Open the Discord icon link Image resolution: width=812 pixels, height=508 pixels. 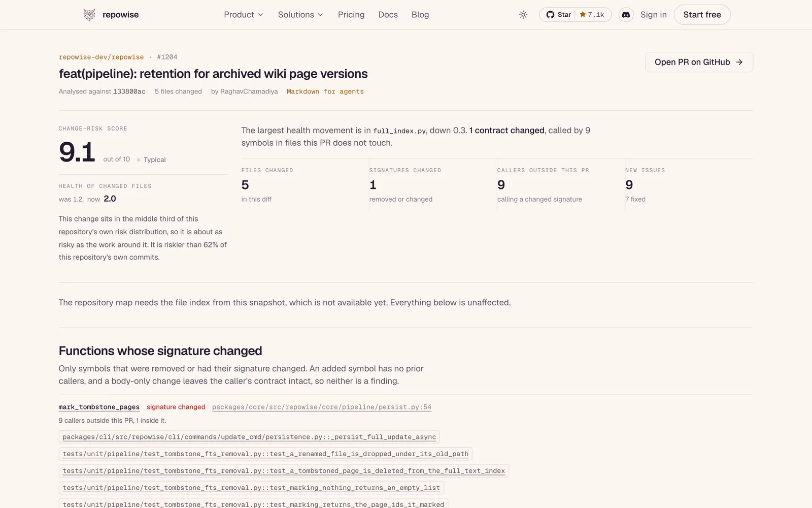(x=626, y=15)
